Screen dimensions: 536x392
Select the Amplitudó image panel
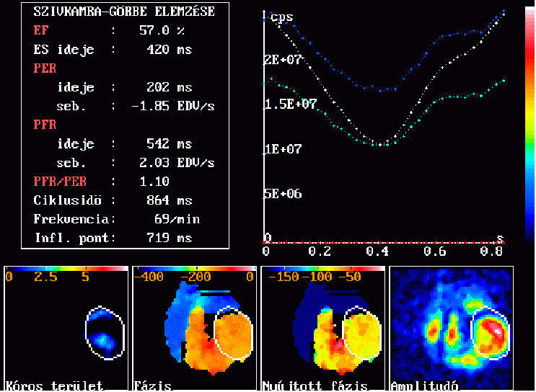[x=451, y=328]
